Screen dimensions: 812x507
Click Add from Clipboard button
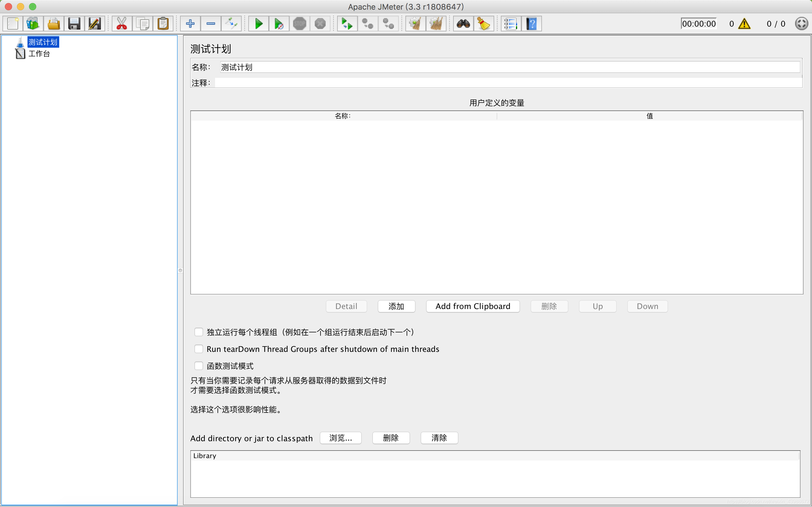472,306
